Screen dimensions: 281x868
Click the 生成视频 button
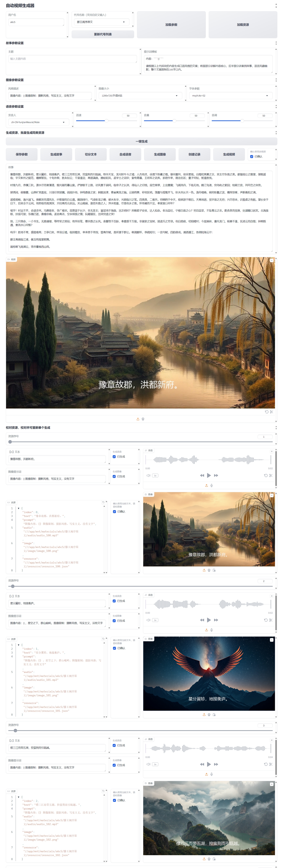coord(229,154)
